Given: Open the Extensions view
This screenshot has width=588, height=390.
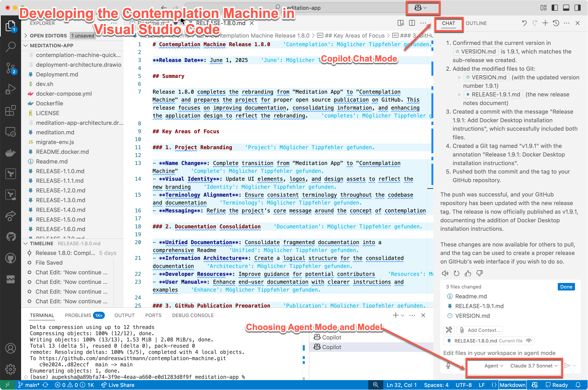Looking at the screenshot, I should click(x=10, y=110).
